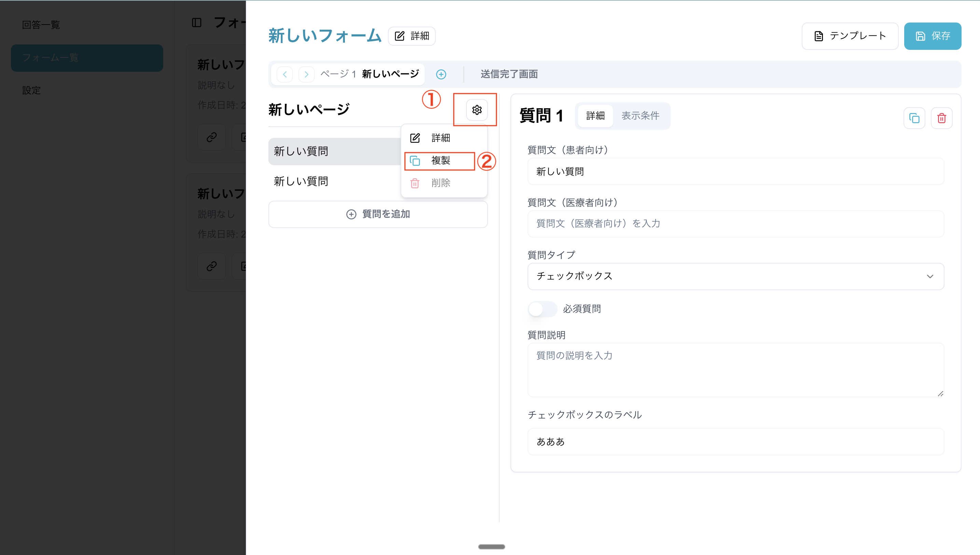This screenshot has height=555, width=980.
Task: Go to the next page arrow
Action: 306,74
